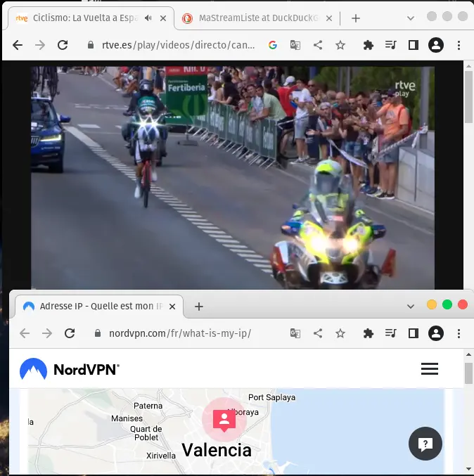Toggle side panel in NordVPN window
Screen dimensions: 474x476
[x=414, y=333]
